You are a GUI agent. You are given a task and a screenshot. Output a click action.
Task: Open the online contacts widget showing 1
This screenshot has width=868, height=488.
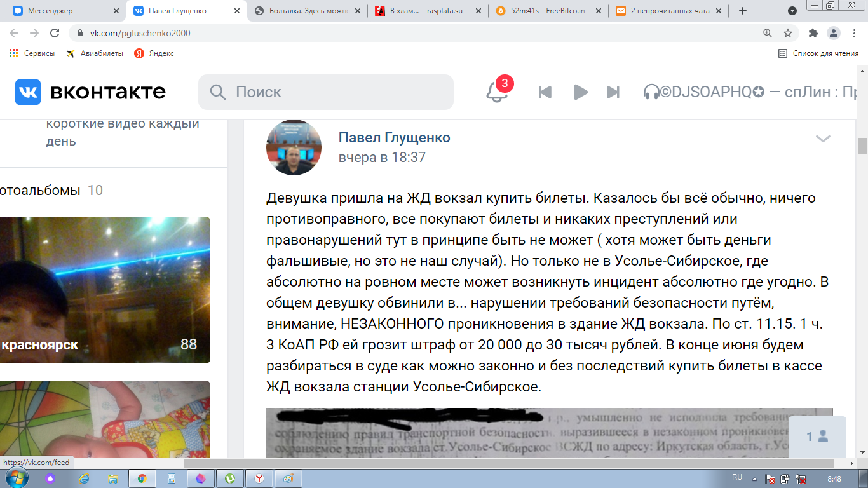coord(817,437)
